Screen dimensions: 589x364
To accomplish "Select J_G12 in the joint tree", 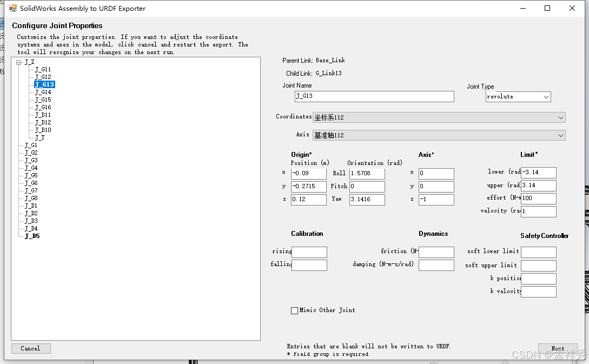I will click(x=43, y=77).
